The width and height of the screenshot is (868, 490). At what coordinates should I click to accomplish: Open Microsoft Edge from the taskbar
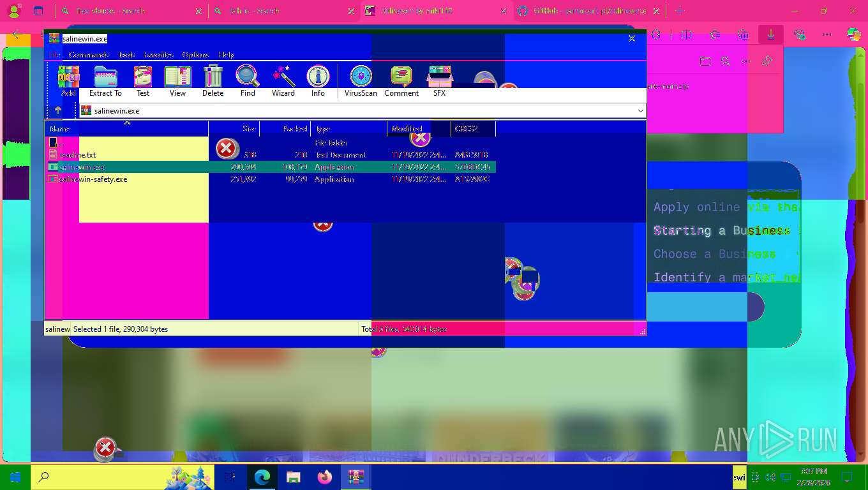tap(262, 477)
